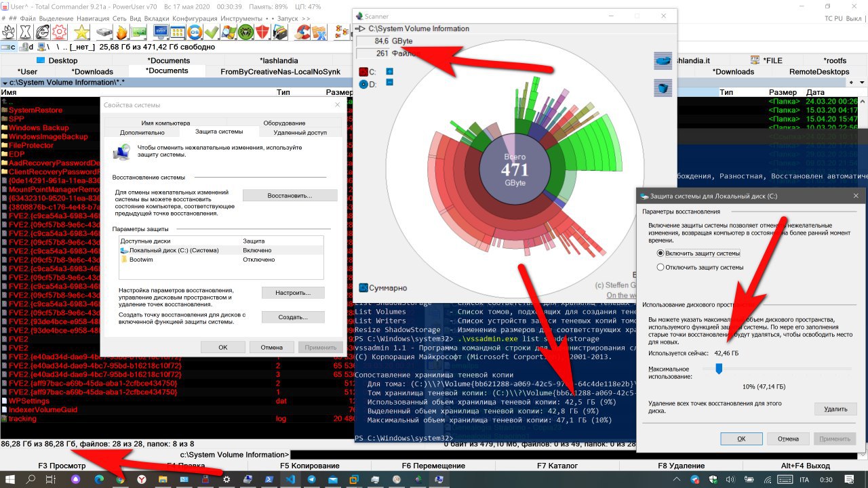The height and width of the screenshot is (488, 868).
Task: Open Yandex Browser from taskbar
Action: click(x=141, y=479)
